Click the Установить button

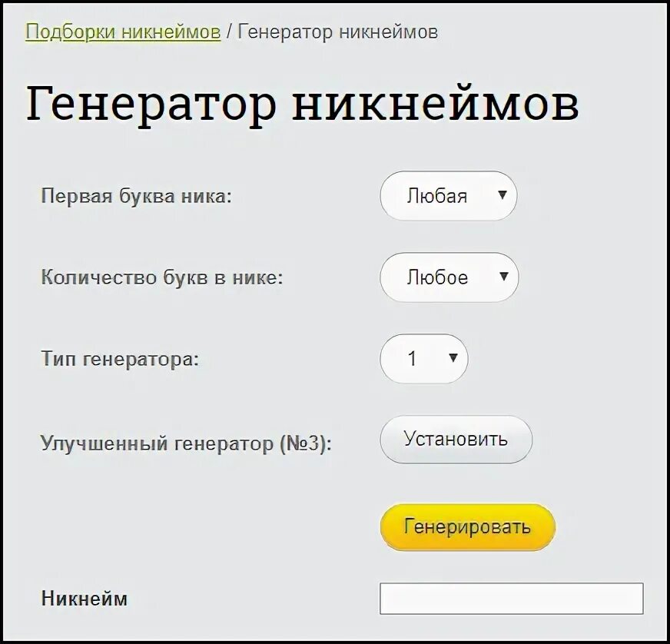pyautogui.click(x=456, y=440)
